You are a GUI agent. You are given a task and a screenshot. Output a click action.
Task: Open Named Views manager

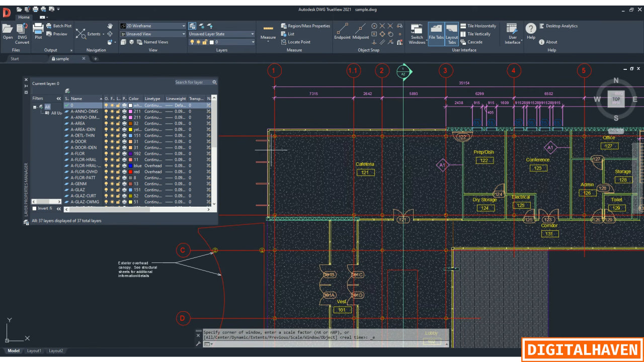[151, 42]
